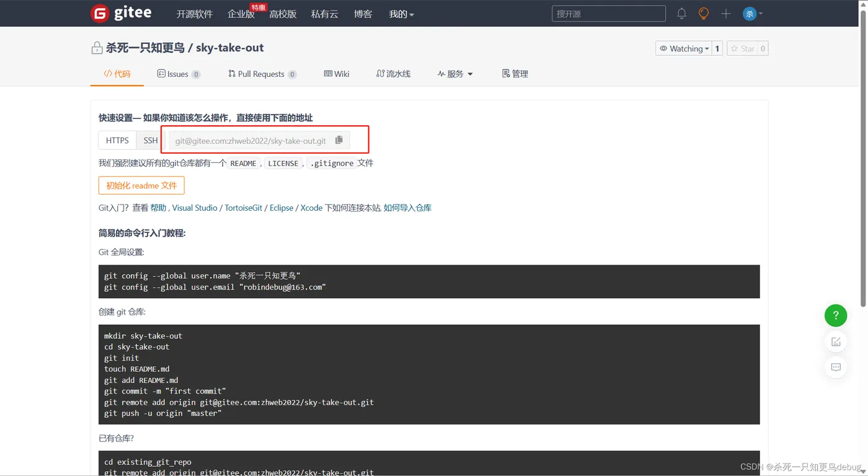Click the watcher count 1
The height and width of the screenshot is (476, 868).
[x=717, y=48]
